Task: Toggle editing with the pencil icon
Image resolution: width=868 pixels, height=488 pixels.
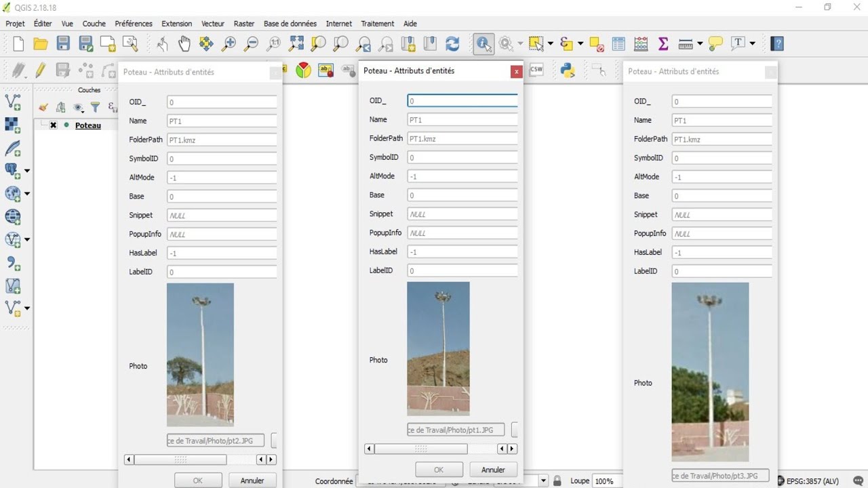Action: pyautogui.click(x=41, y=70)
